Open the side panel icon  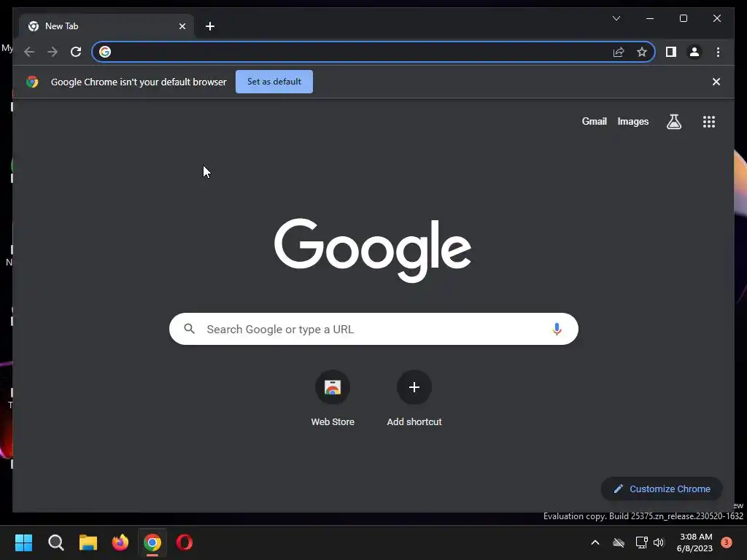click(671, 52)
